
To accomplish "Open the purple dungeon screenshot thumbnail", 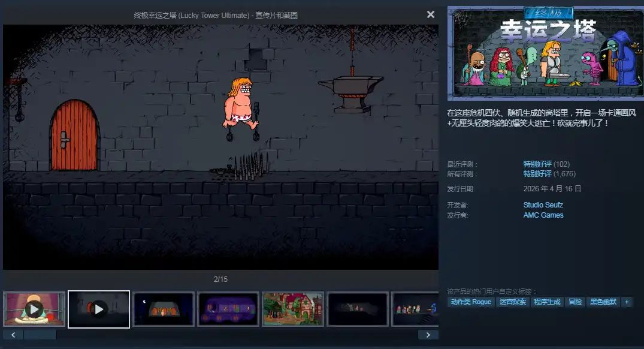I will 228,309.
